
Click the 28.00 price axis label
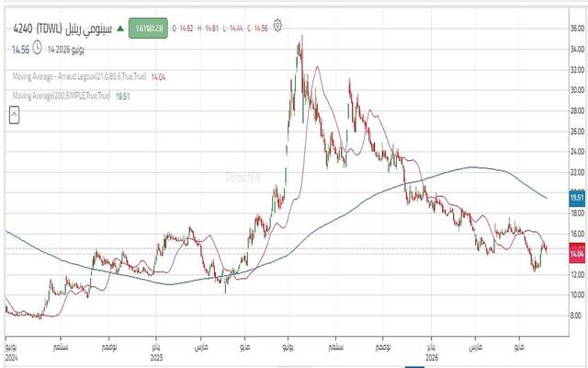tap(577, 110)
